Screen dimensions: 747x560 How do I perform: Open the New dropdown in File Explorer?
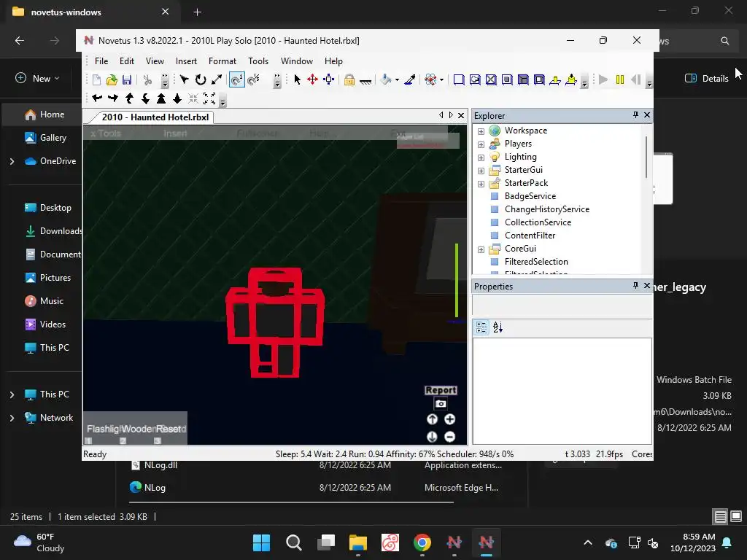38,78
